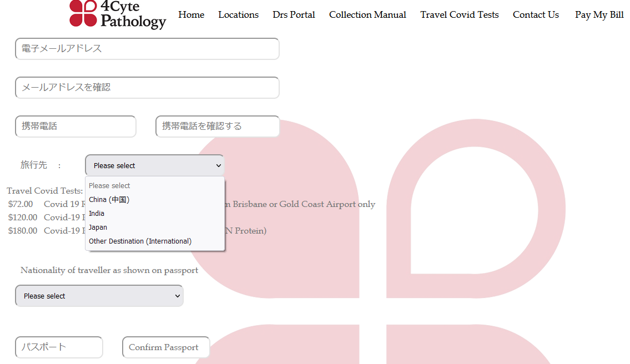Select Other Destination (International) option
Viewport: 630px width, 364px height.
pyautogui.click(x=140, y=241)
